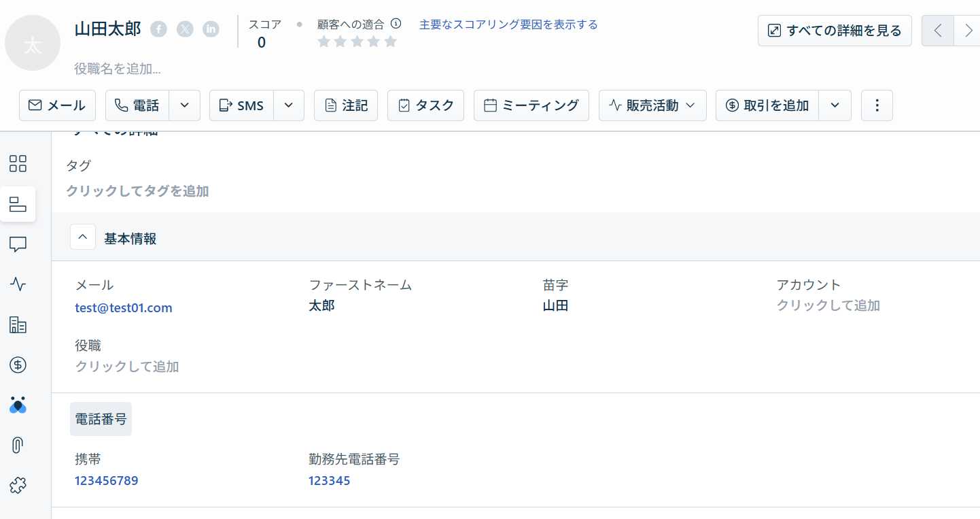Screen dimensions: 980x519
Task: Open the deals dollar icon in sidebar
Action: [x=18, y=365]
